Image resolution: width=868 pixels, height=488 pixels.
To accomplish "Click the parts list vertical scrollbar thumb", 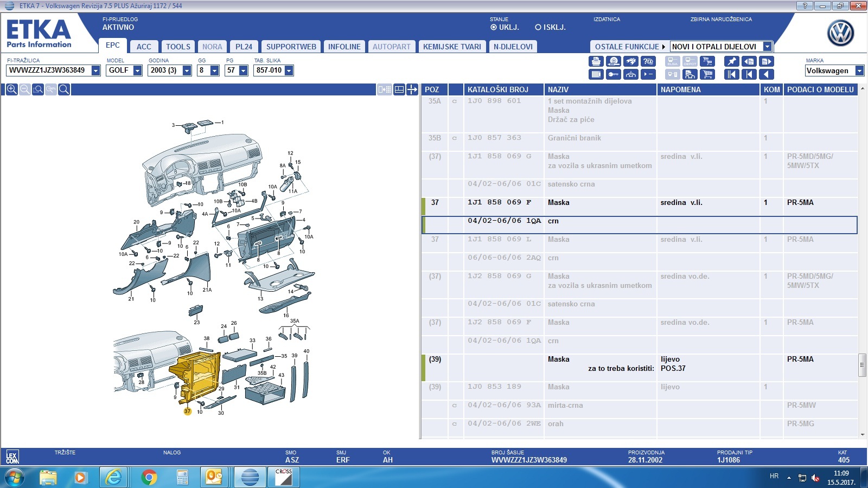I will (x=862, y=365).
